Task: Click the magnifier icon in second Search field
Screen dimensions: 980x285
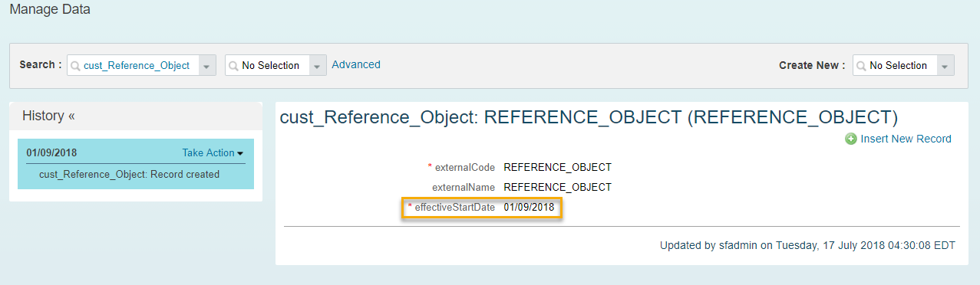Action: pos(233,66)
